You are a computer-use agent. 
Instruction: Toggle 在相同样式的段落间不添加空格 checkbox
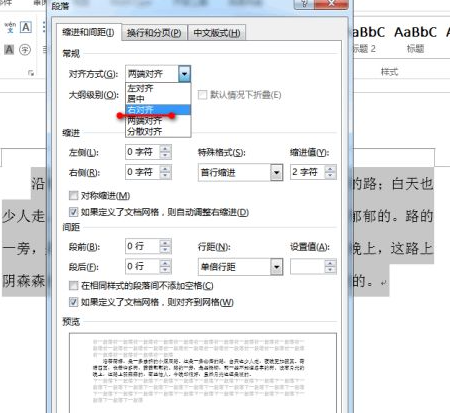point(73,286)
